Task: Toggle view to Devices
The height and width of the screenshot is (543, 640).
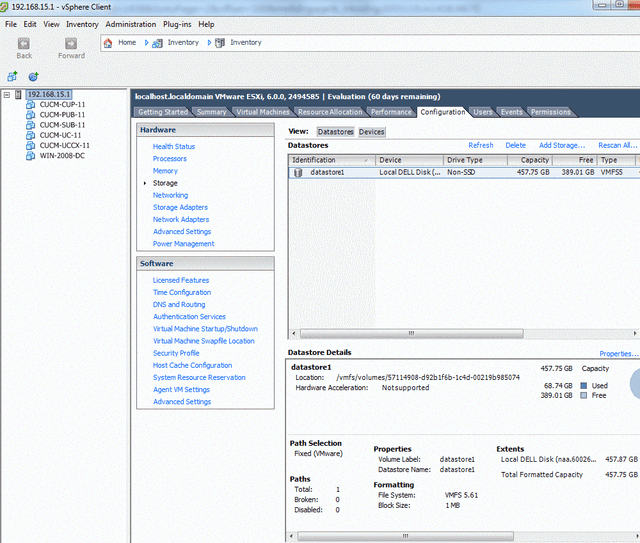Action: click(371, 132)
